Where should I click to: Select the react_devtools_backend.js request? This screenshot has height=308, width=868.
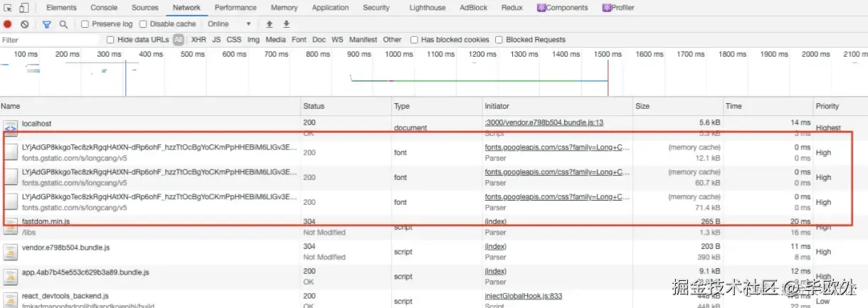tap(434, 299)
